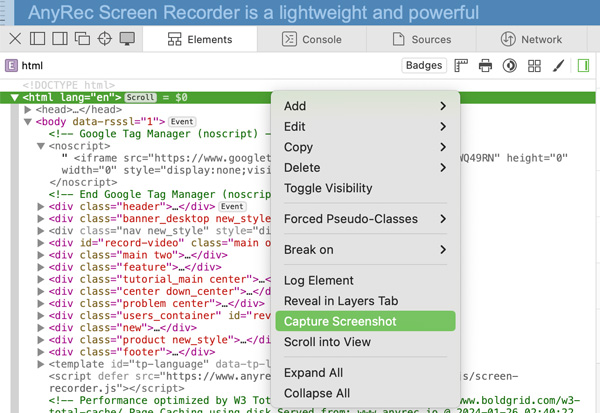Toggle compositing borders grid icon

coord(534,65)
